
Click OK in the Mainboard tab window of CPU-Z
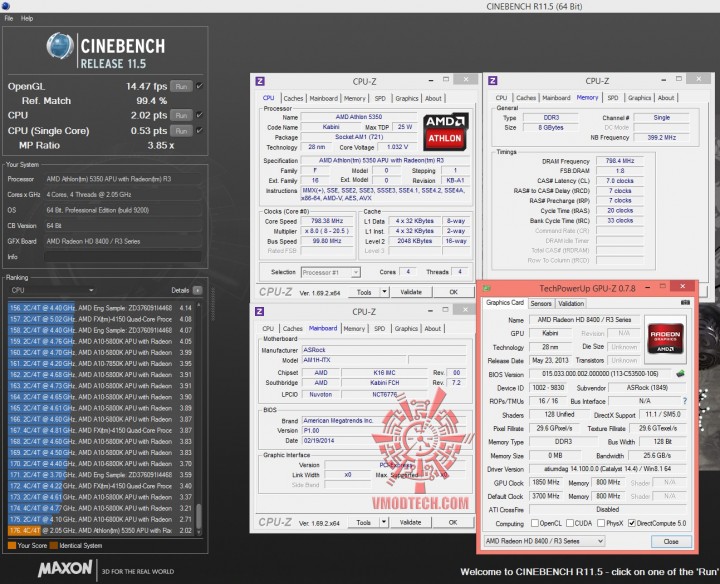pyautogui.click(x=453, y=522)
